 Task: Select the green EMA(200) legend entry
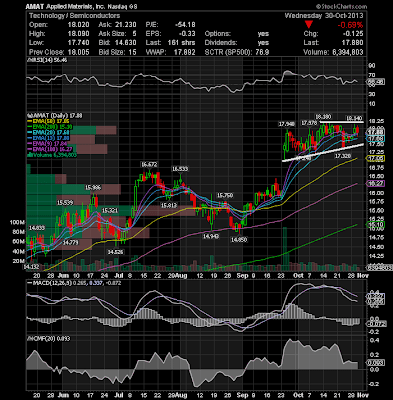click(50, 127)
